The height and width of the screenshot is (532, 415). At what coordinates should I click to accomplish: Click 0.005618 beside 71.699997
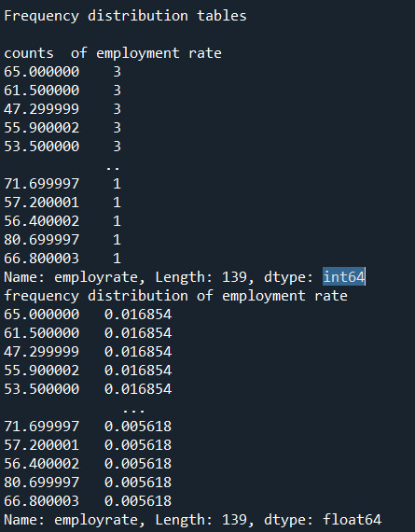tap(138, 427)
